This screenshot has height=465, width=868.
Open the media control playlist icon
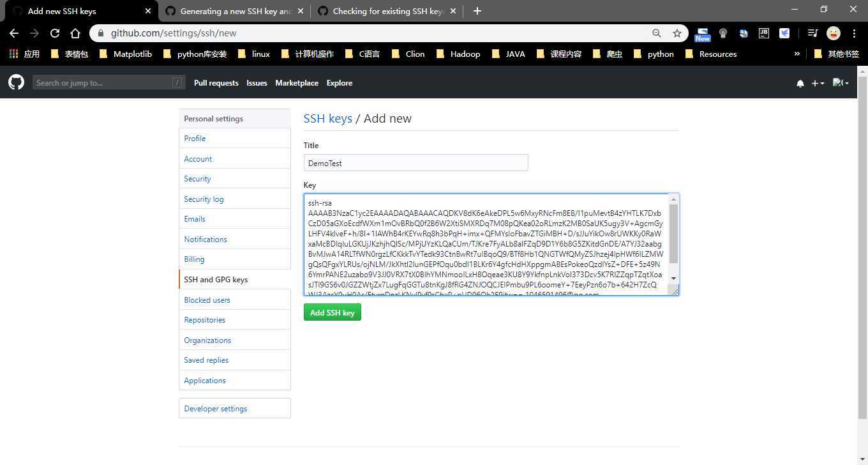pos(812,33)
